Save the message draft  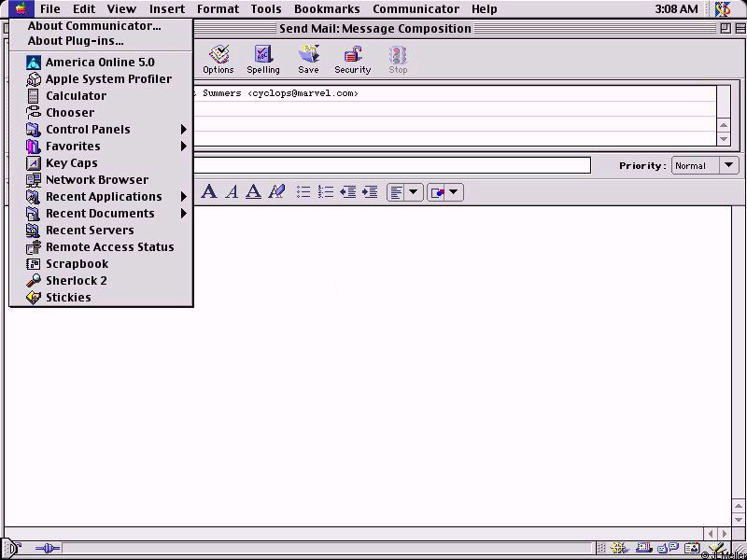[308, 60]
